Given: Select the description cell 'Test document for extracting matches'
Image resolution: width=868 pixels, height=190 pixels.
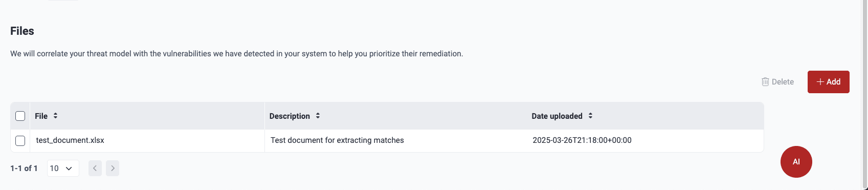Looking at the screenshot, I should point(337,140).
